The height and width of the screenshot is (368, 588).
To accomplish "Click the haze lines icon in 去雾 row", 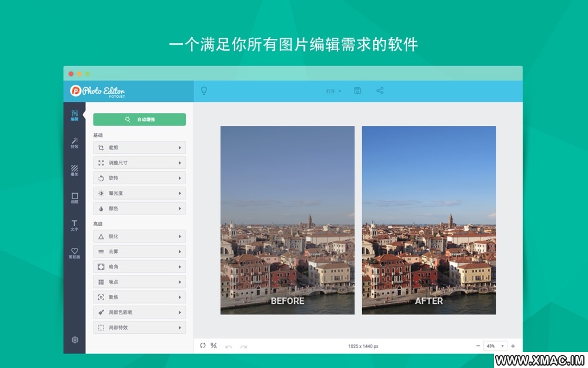I will coord(101,251).
